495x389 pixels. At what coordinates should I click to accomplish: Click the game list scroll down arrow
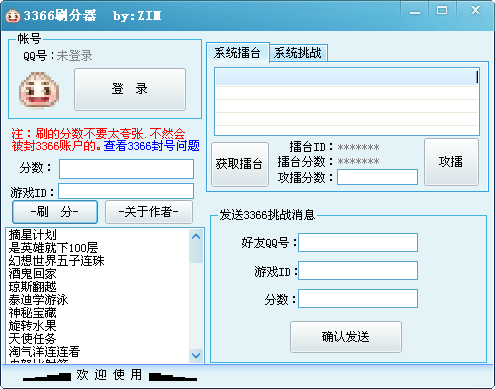point(196,355)
